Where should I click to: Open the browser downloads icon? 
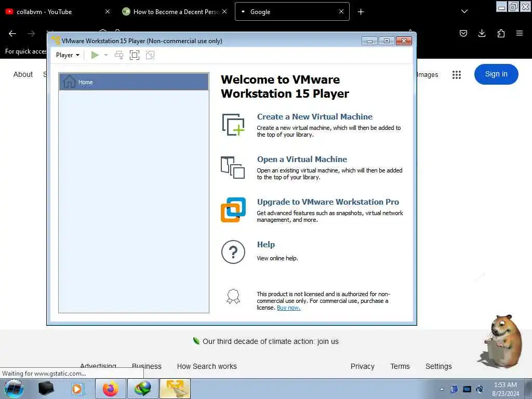(x=482, y=33)
